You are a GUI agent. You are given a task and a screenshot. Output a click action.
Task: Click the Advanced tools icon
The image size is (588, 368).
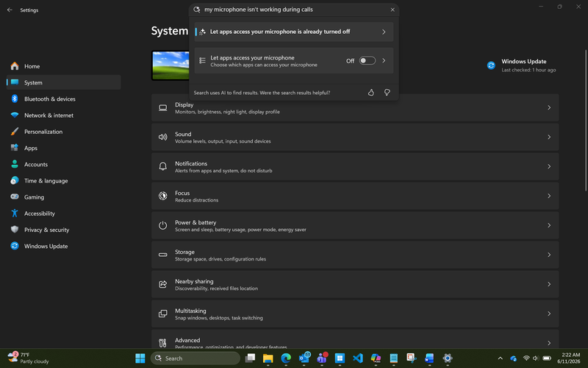162,343
